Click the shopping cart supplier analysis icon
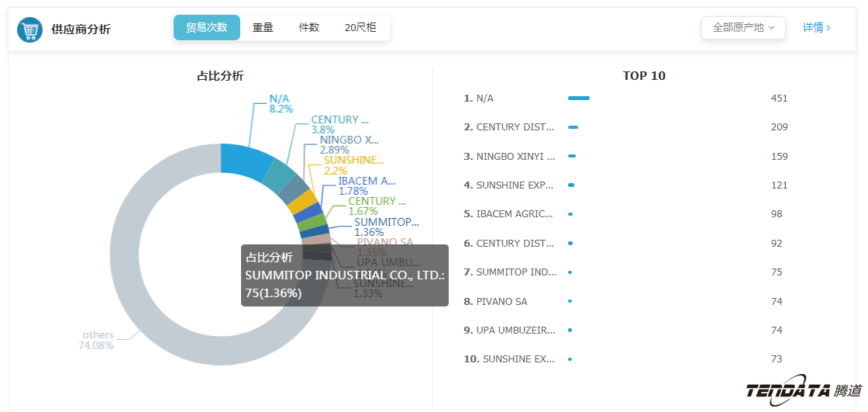This screenshot has width=868, height=412. (30, 29)
